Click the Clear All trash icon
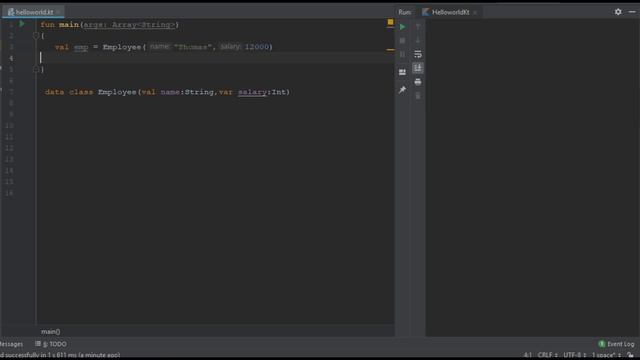640x360 pixels. pos(418,96)
